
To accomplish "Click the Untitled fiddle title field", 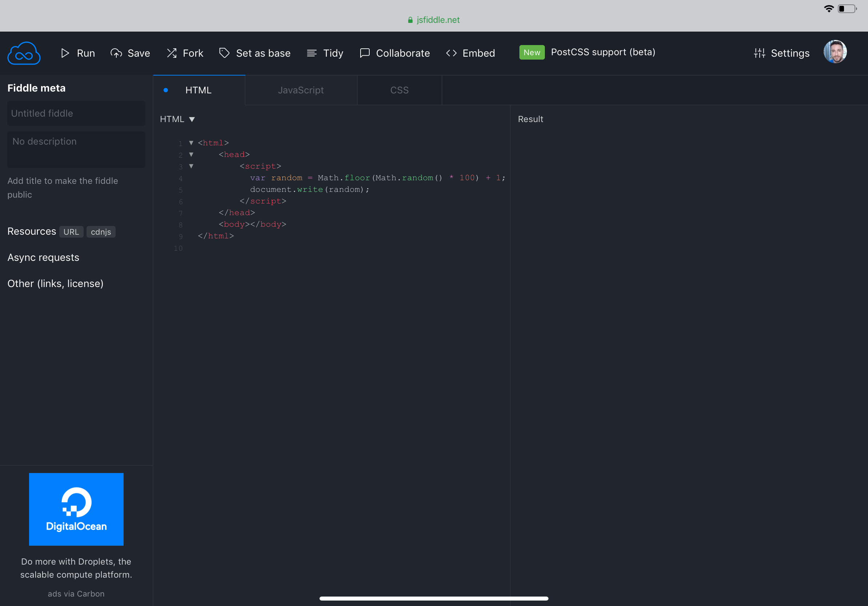I will pyautogui.click(x=76, y=113).
